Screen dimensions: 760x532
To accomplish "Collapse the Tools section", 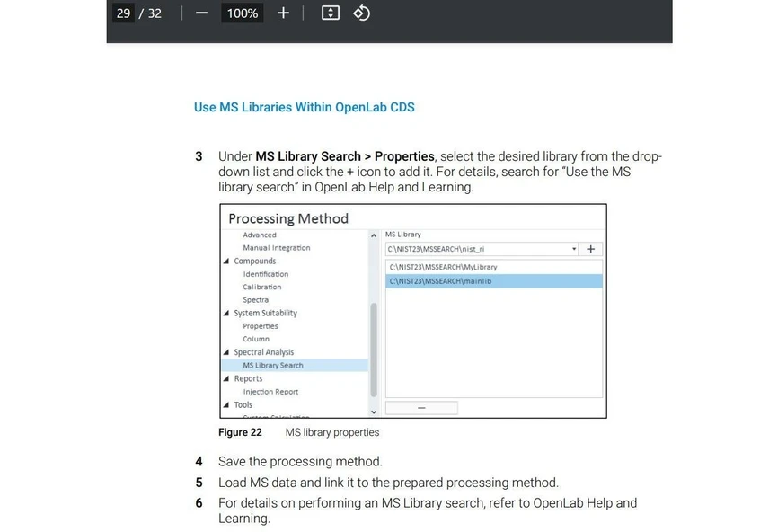I will coord(225,404).
